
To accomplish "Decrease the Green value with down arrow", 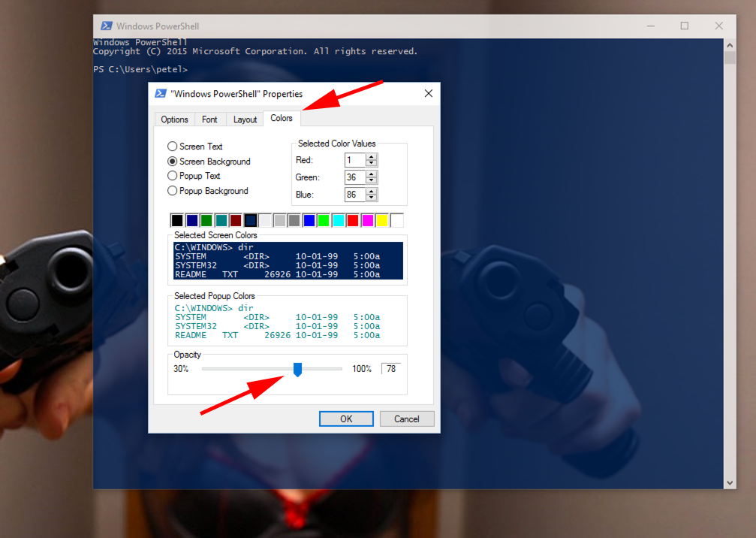I will click(x=372, y=180).
